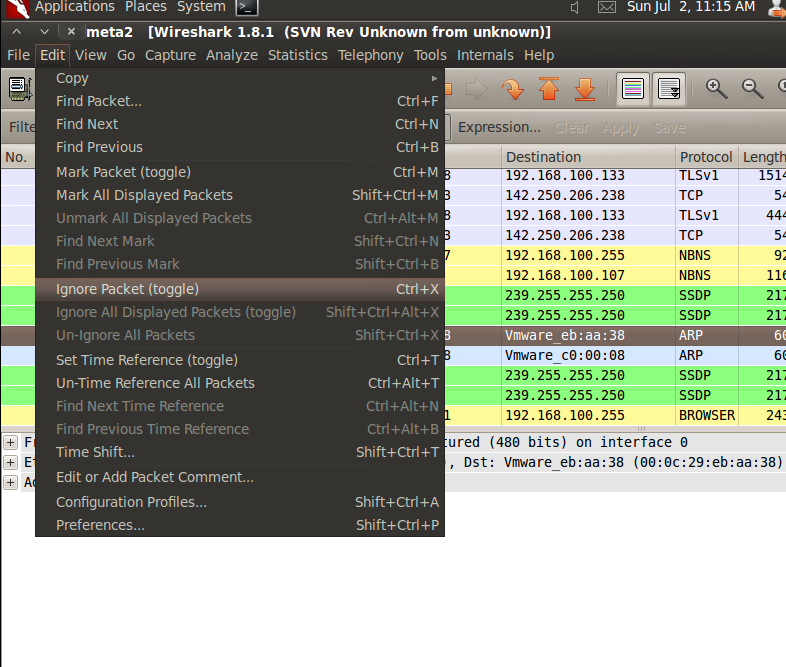Open the Copy submenu
786x667 pixels.
coord(240,78)
